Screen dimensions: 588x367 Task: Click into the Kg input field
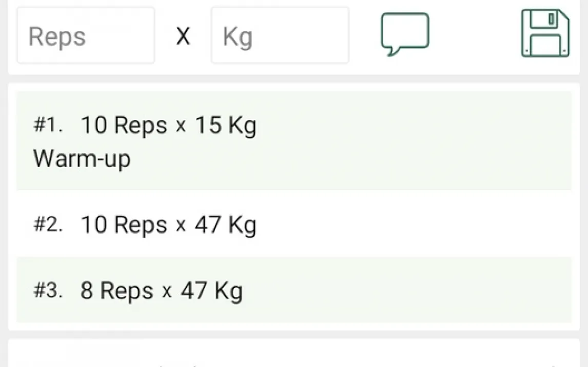point(280,35)
